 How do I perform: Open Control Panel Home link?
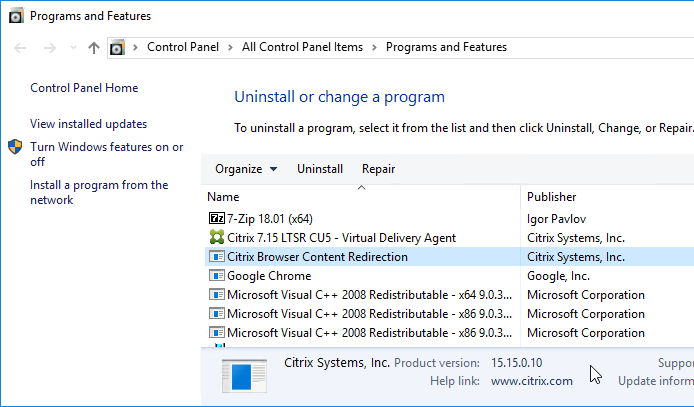(x=84, y=88)
